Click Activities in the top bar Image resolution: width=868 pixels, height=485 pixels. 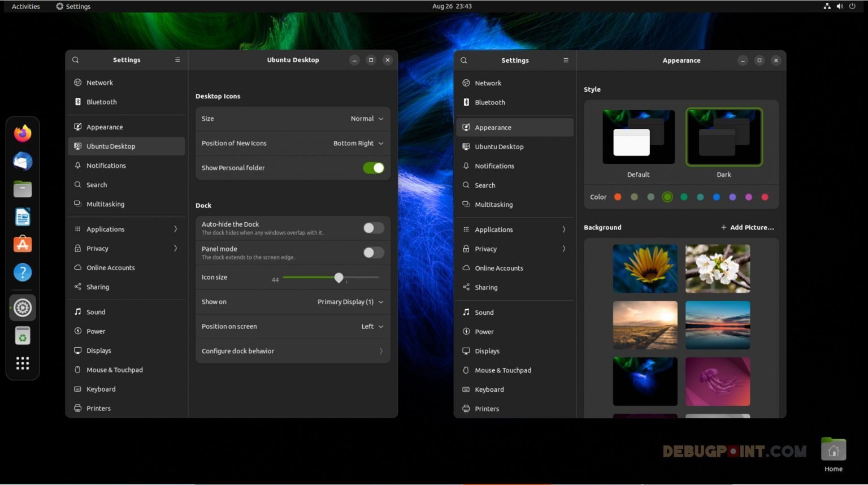tap(26, 6)
